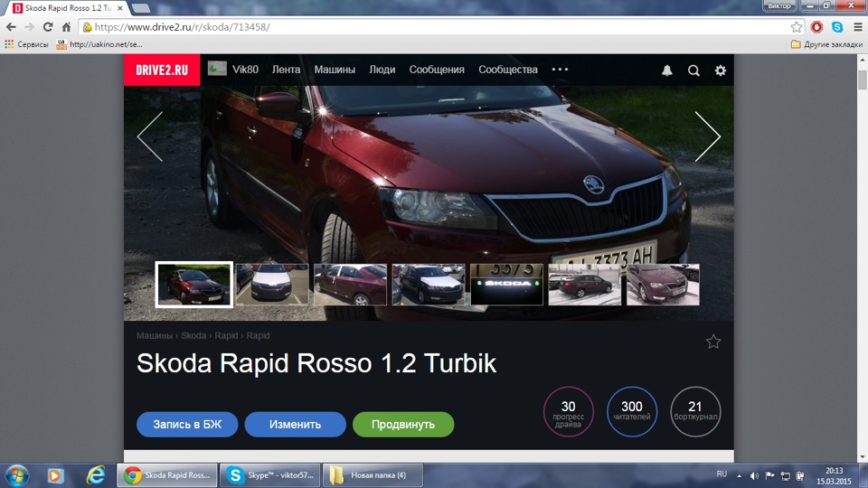Click the network icon in the system tray

coord(785,476)
